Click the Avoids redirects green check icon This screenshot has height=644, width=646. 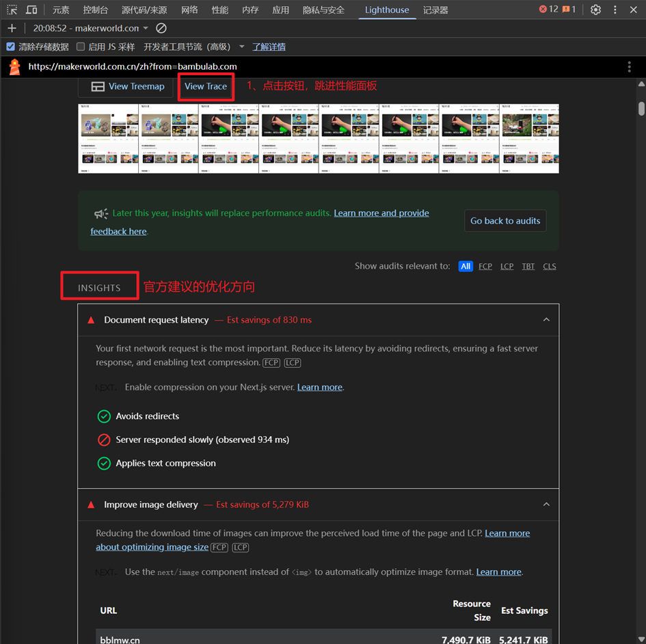click(104, 416)
